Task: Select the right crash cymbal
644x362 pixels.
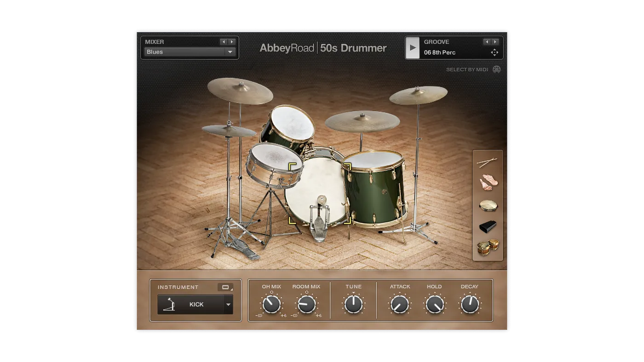Action: point(419,94)
